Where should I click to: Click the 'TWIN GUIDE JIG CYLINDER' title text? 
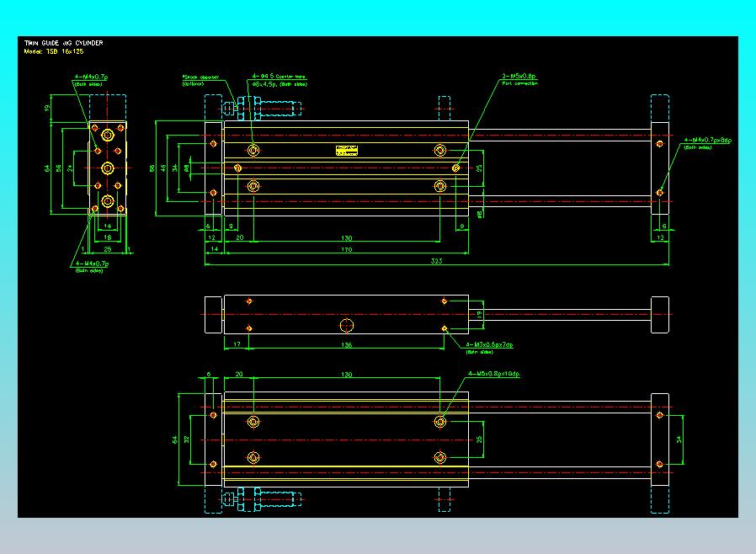coord(63,43)
